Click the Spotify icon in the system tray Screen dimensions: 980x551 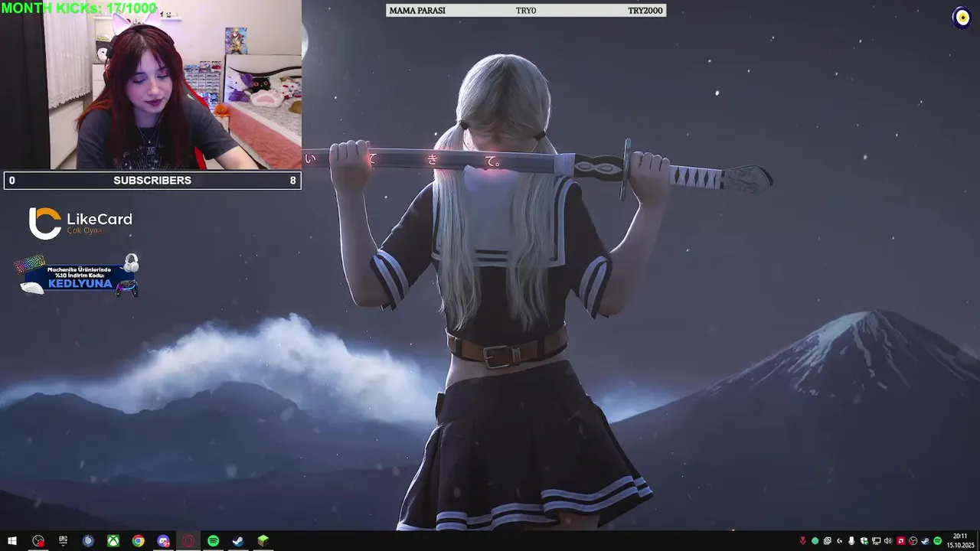tap(937, 541)
